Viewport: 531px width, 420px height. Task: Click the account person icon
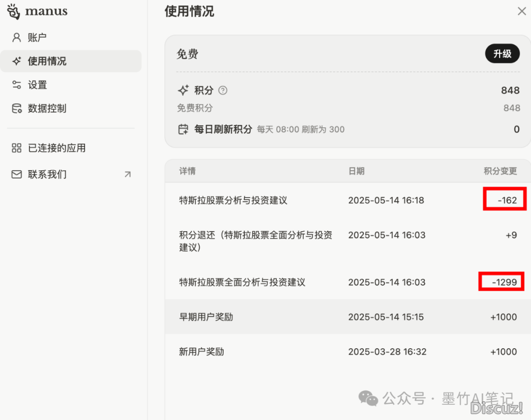[x=16, y=37]
